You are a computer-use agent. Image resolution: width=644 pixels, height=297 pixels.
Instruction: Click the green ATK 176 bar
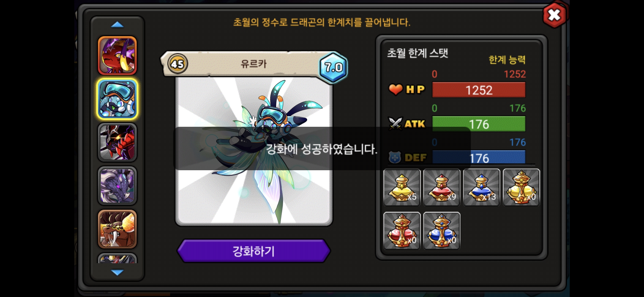click(x=479, y=124)
